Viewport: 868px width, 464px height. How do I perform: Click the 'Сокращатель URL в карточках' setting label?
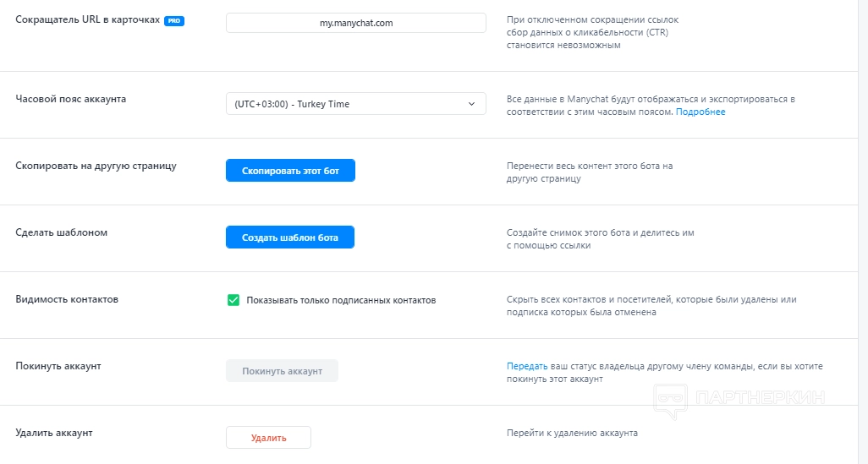click(88, 19)
